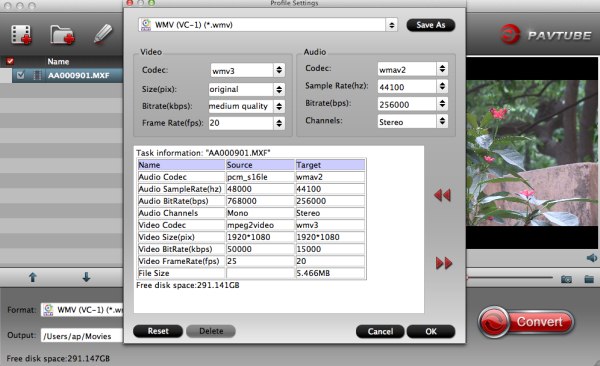Image resolution: width=600 pixels, height=366 pixels.
Task: Open the WMV (VC-1) profile dropdown
Action: pyautogui.click(x=267, y=25)
